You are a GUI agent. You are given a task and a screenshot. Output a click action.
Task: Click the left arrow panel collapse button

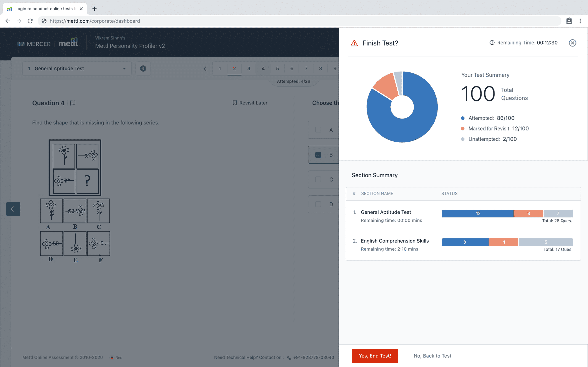[13, 209]
